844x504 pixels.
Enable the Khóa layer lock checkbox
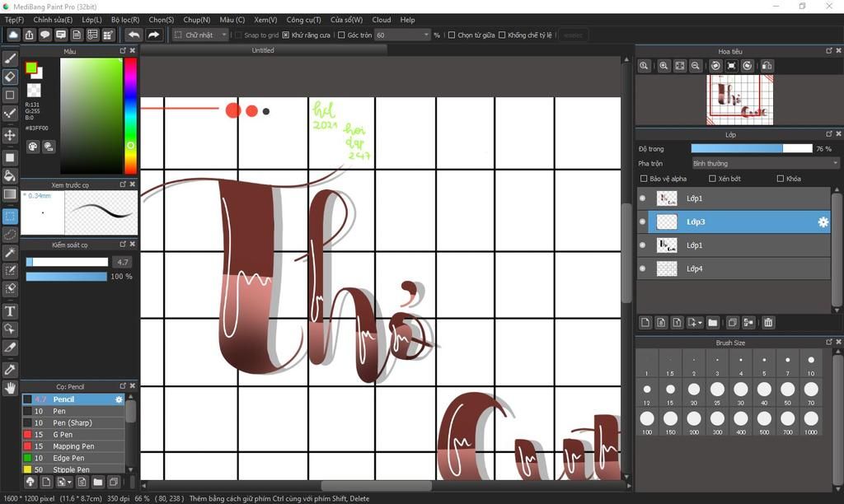pyautogui.click(x=781, y=179)
